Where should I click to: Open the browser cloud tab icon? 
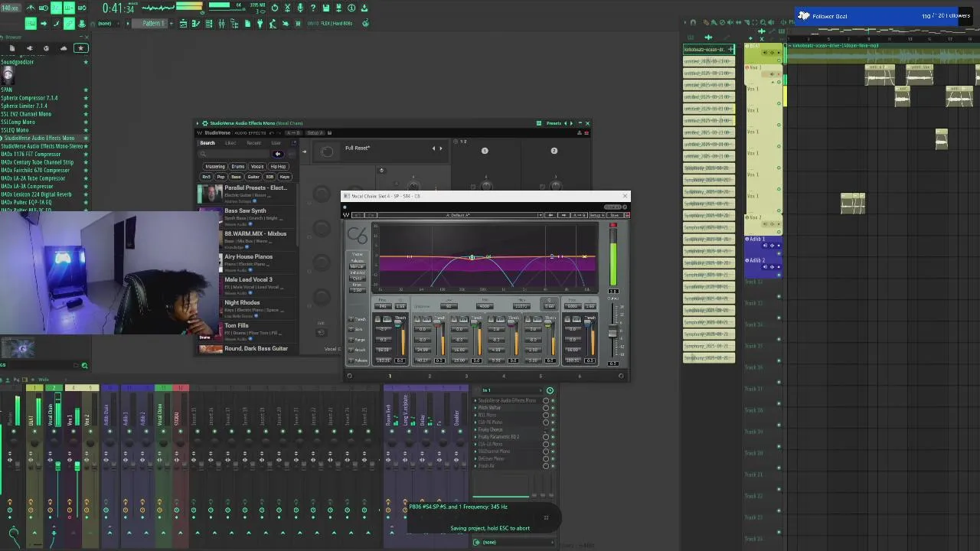click(x=64, y=48)
